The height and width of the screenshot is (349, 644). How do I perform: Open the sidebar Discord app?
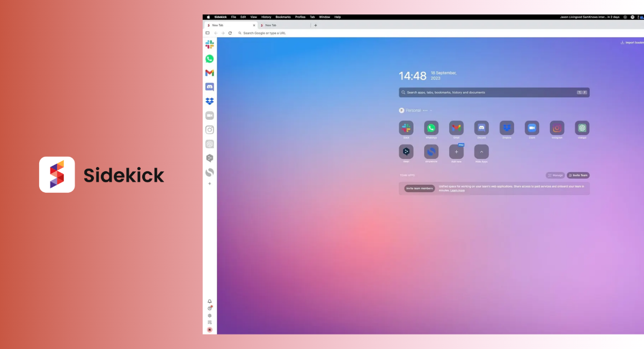click(209, 87)
